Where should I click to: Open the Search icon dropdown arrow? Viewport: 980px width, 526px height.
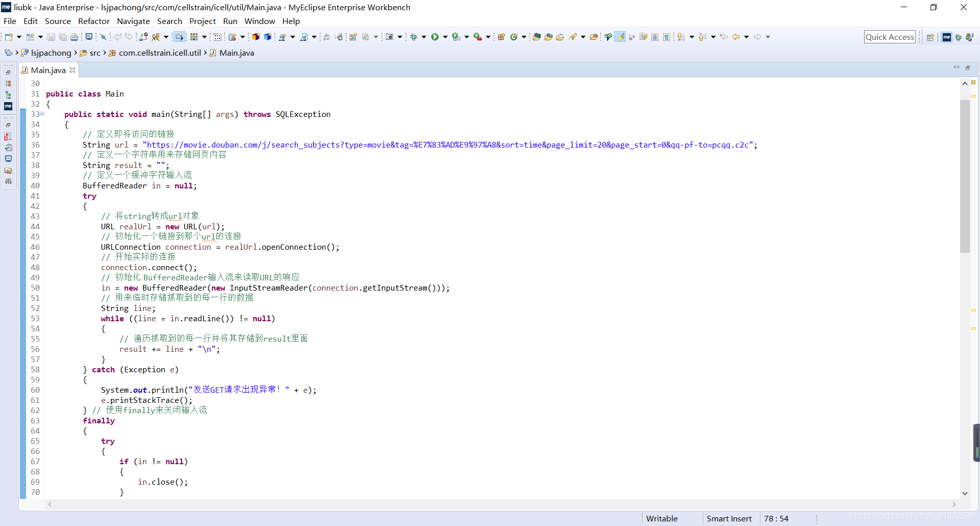[583, 37]
